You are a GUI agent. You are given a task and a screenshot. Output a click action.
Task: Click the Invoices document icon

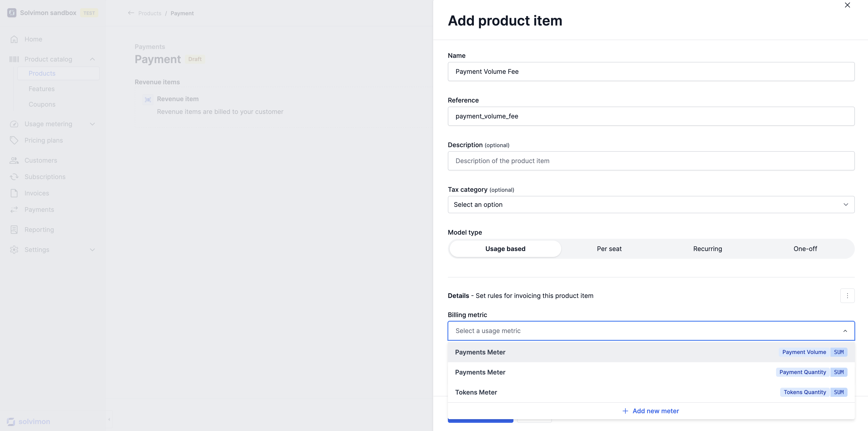click(14, 193)
